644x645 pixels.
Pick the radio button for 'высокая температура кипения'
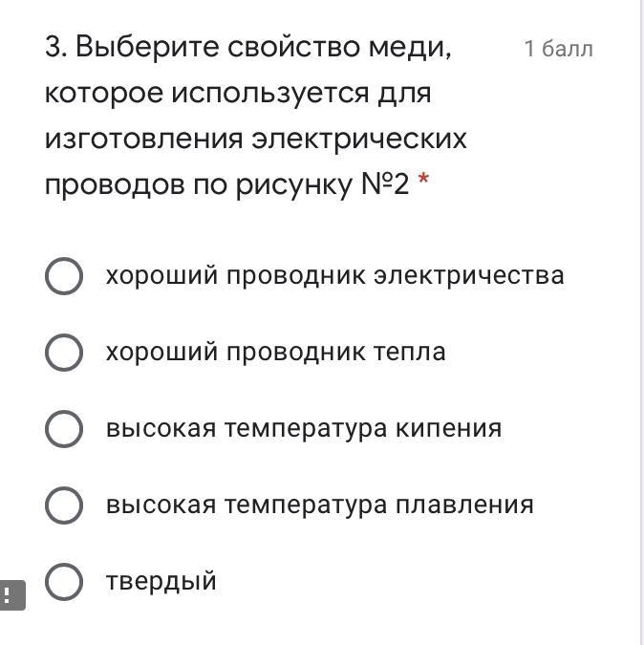click(64, 429)
